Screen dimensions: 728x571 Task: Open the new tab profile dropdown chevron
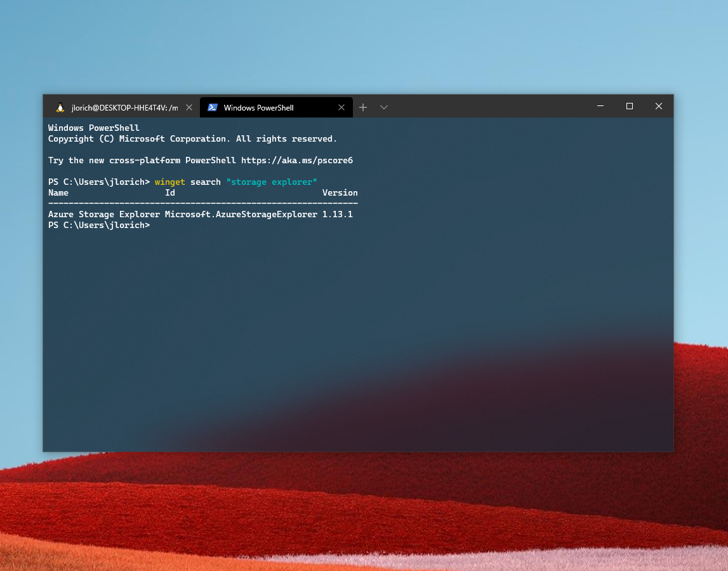(x=384, y=107)
